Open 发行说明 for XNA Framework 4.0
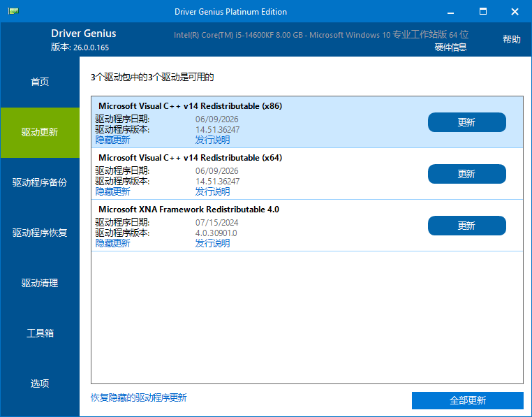Image resolution: width=532 pixels, height=417 pixels. (212, 243)
